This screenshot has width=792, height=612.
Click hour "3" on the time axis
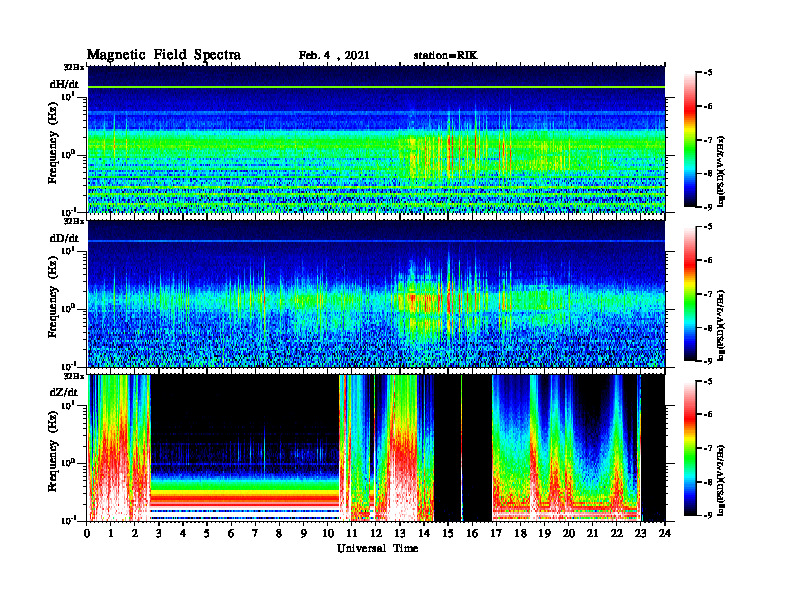[x=160, y=533]
